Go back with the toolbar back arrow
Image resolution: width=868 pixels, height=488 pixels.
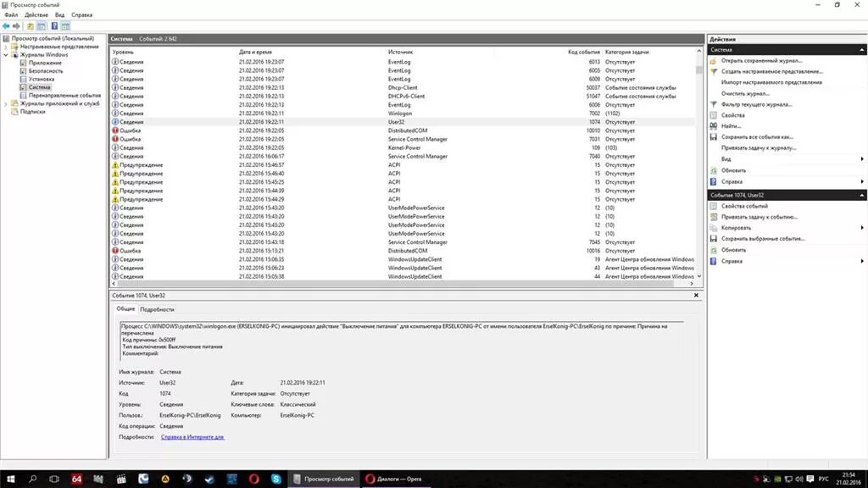click(x=6, y=26)
